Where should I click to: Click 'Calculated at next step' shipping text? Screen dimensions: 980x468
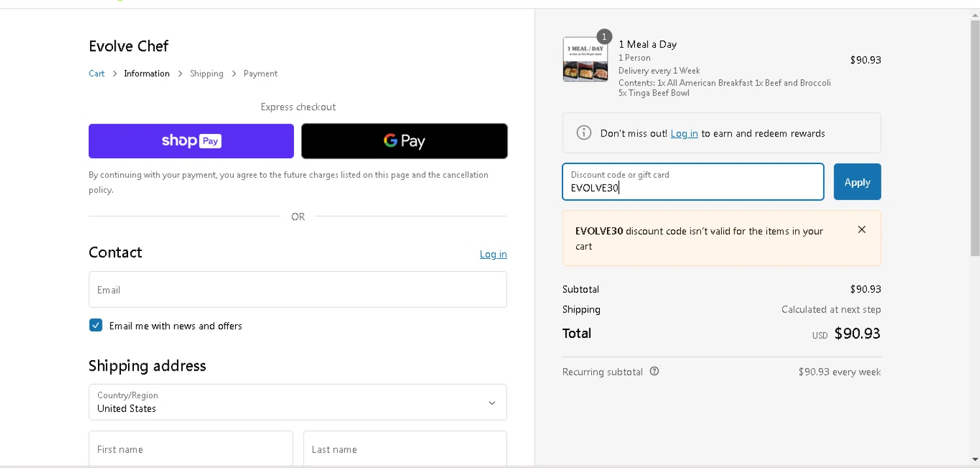tap(831, 309)
